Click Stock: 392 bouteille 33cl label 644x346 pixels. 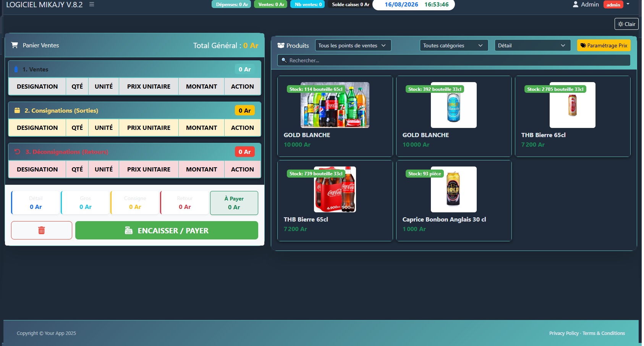pos(435,89)
